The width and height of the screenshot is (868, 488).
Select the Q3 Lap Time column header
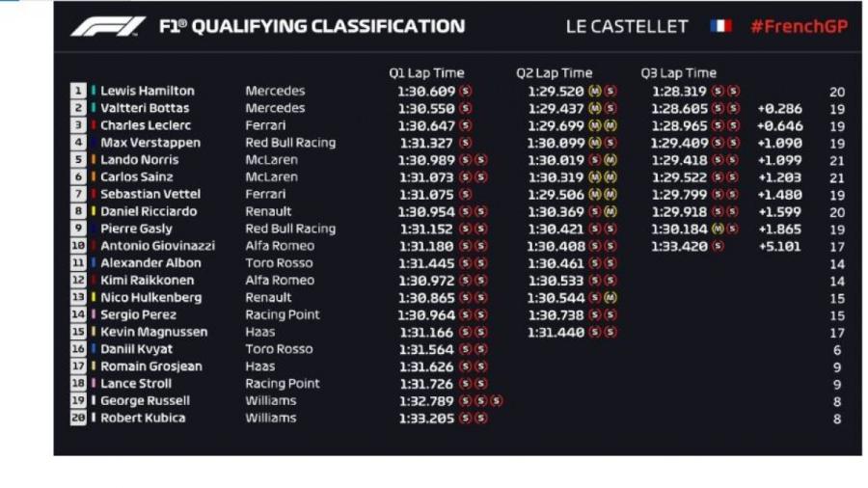[x=678, y=72]
